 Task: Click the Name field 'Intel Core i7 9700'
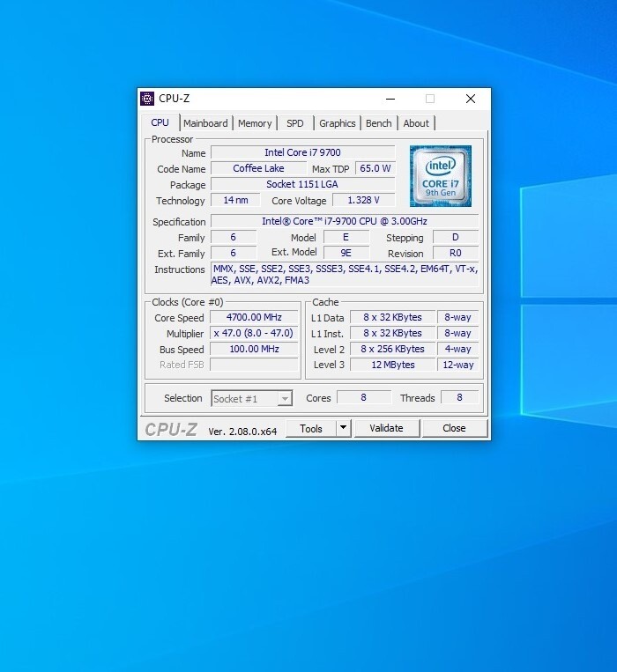pos(302,152)
